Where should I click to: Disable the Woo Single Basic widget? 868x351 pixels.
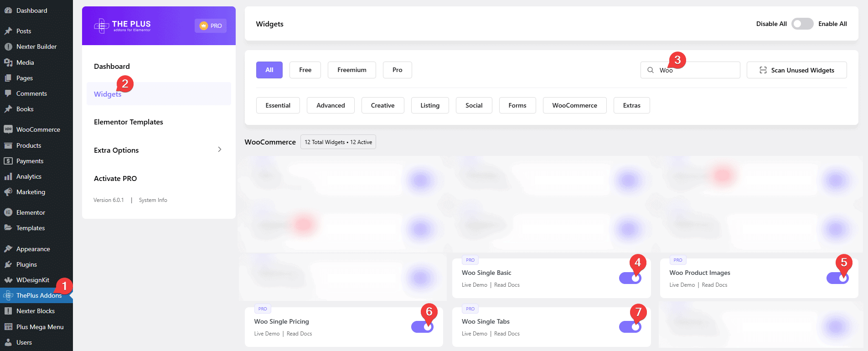[x=630, y=278]
